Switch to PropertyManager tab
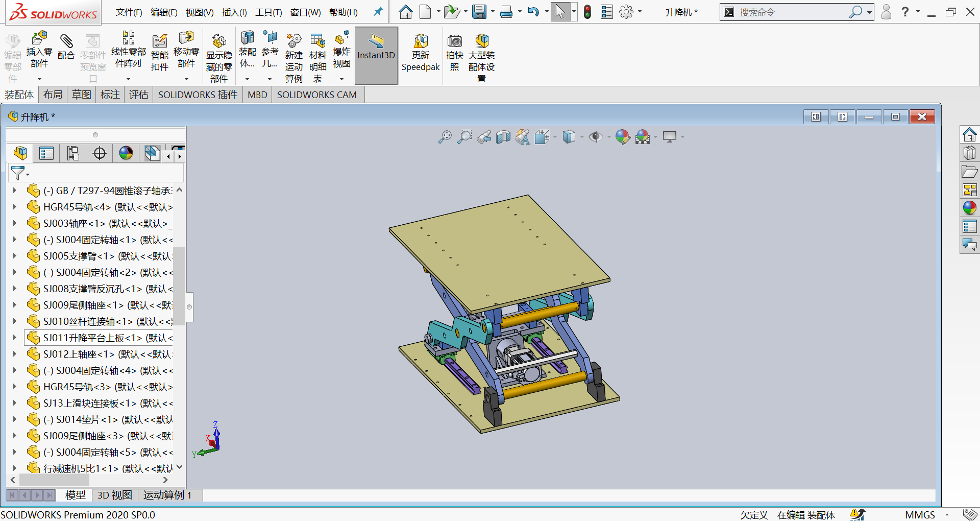Screen dimensions: 980x521 [x=46, y=153]
